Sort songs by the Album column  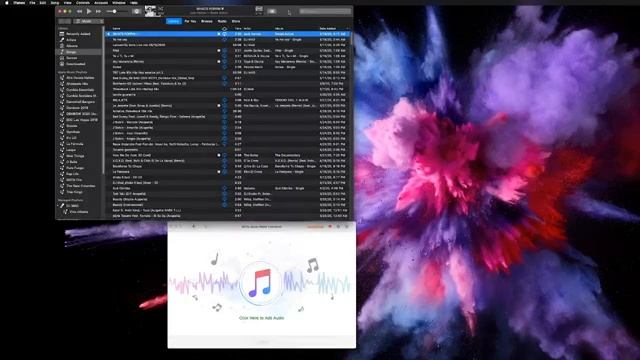coord(279,29)
